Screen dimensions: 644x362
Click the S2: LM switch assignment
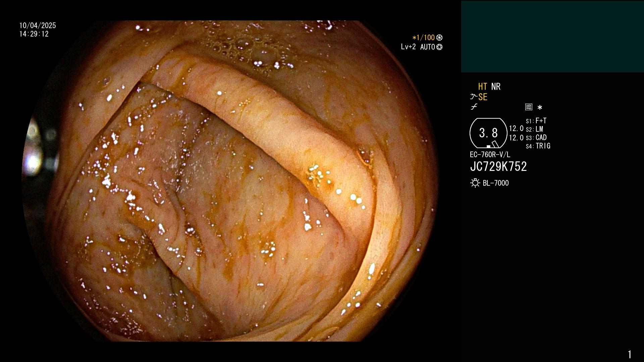[534, 129]
